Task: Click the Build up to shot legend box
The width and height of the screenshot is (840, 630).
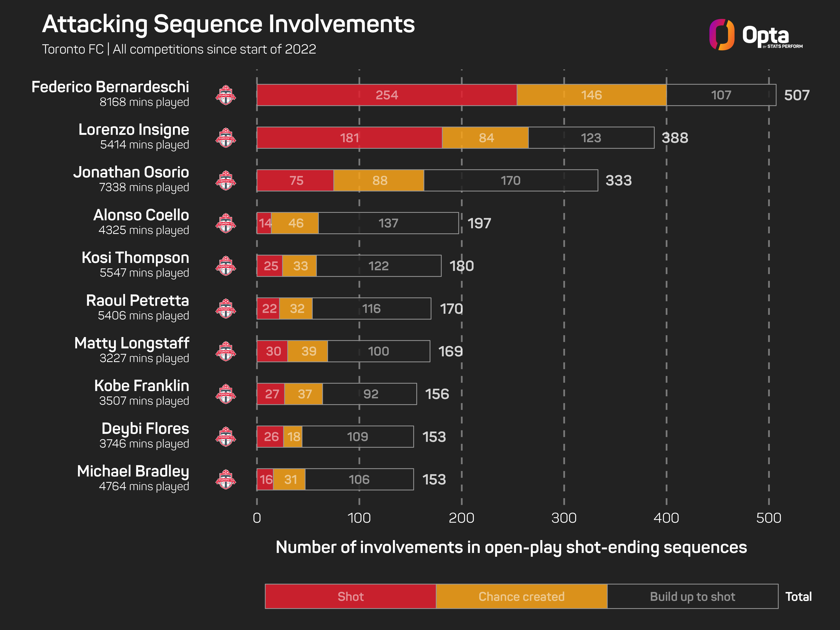Action: point(692,596)
